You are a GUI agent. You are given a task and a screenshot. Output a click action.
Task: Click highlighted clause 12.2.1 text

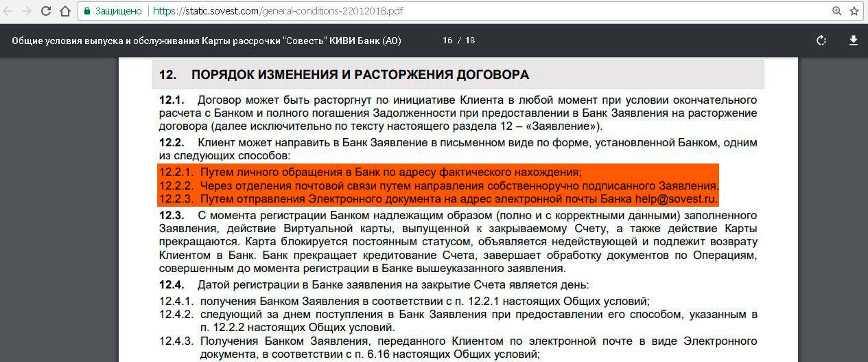pyautogui.click(x=390, y=172)
